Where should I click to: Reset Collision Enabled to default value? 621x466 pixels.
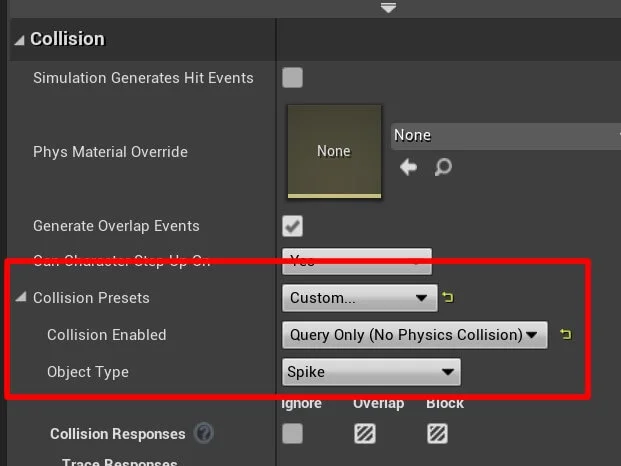tap(565, 335)
